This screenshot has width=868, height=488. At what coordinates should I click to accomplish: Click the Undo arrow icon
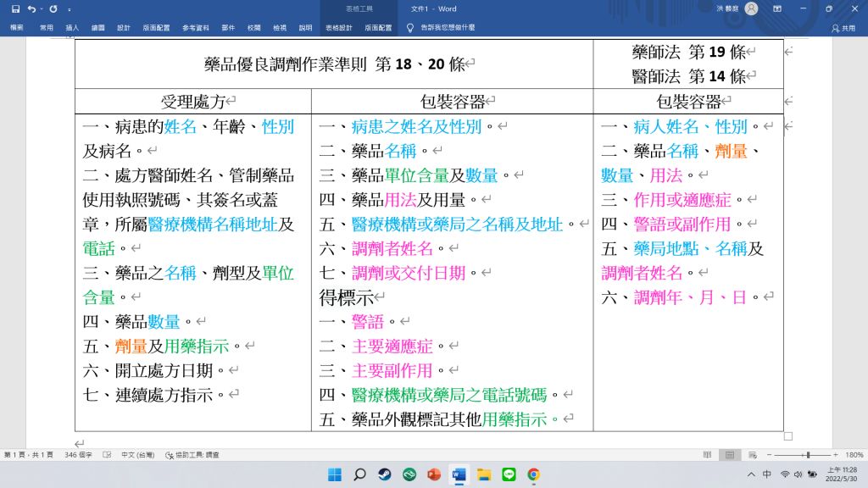[32, 8]
